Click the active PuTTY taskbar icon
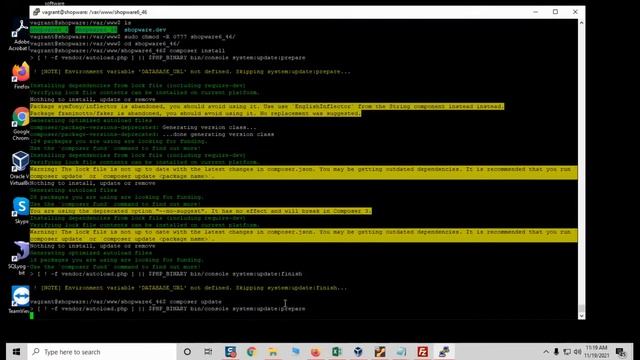This screenshot has width=640, height=360. 444,351
